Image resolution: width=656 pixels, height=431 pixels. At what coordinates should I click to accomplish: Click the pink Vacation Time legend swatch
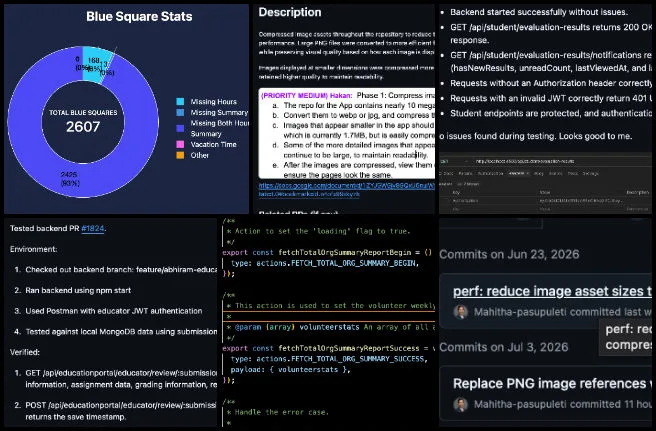click(x=180, y=144)
